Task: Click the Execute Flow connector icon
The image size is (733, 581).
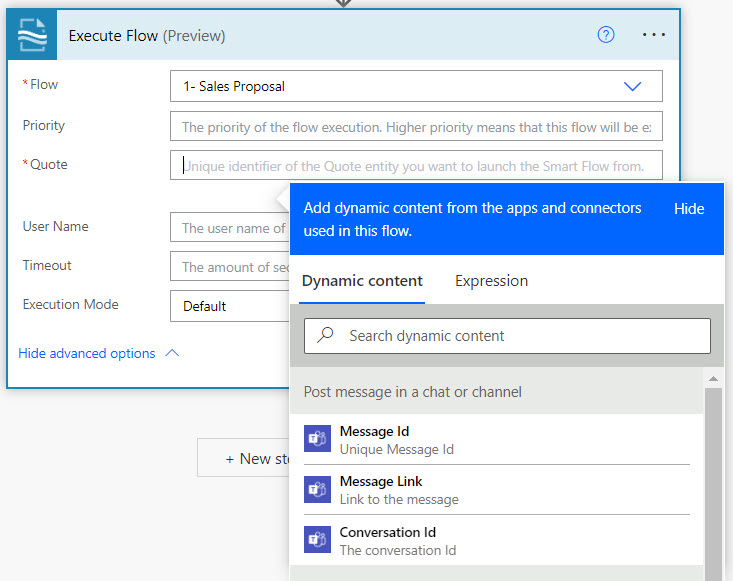Action: [x=32, y=35]
